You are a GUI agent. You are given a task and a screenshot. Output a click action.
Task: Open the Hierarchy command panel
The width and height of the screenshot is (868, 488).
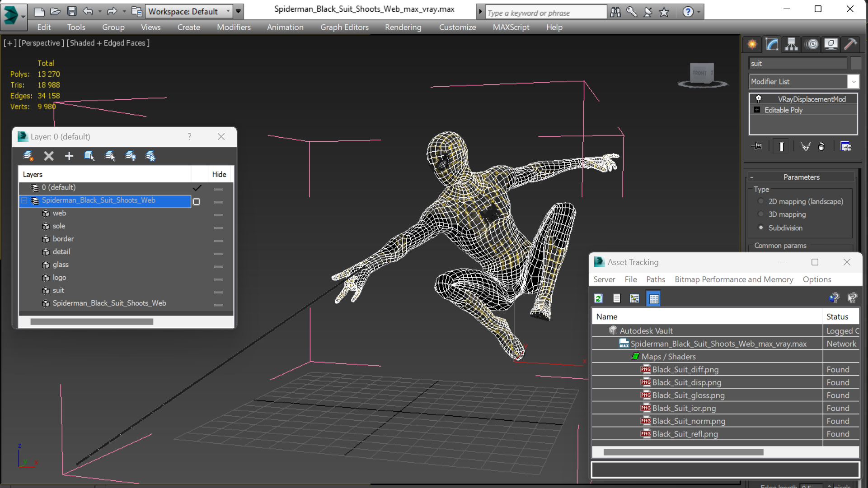coord(792,44)
